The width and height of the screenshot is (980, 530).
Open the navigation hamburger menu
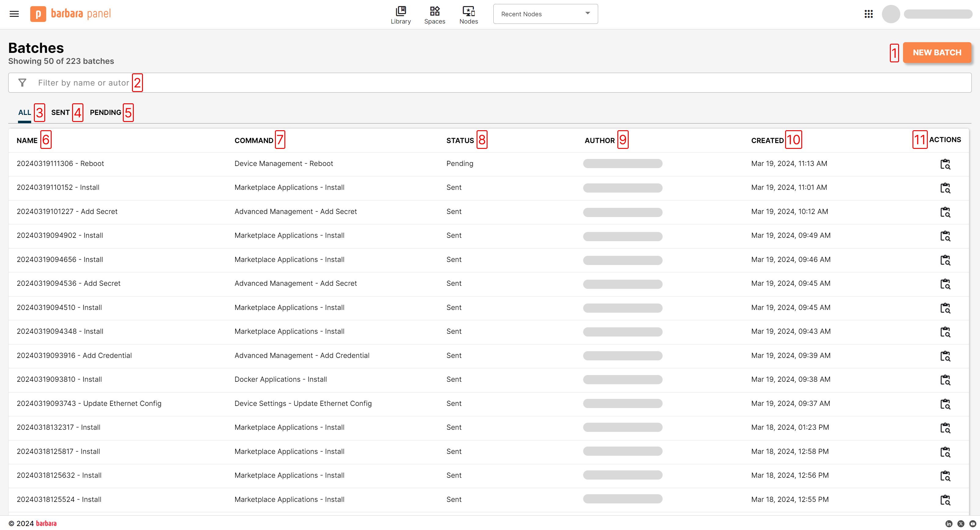pos(14,14)
